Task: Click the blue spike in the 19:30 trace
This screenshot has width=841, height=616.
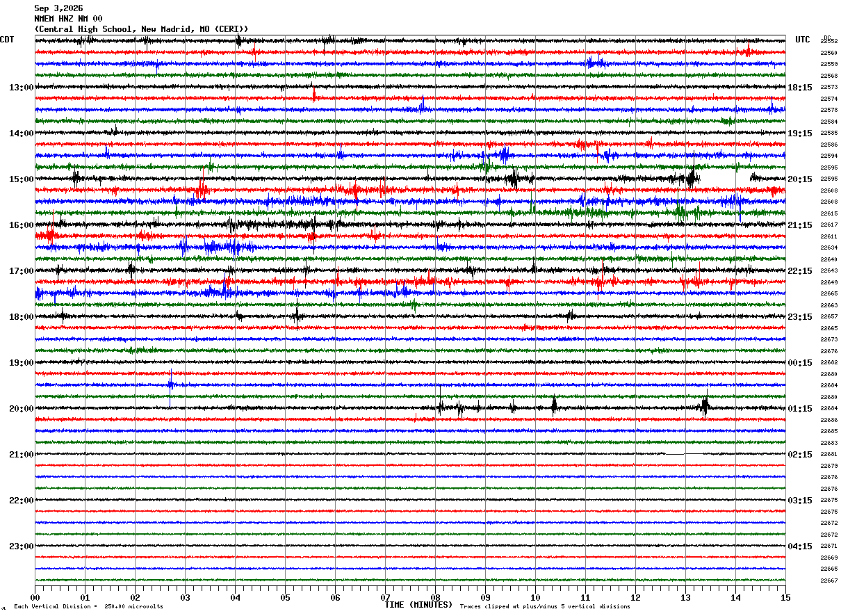Action: coord(170,386)
